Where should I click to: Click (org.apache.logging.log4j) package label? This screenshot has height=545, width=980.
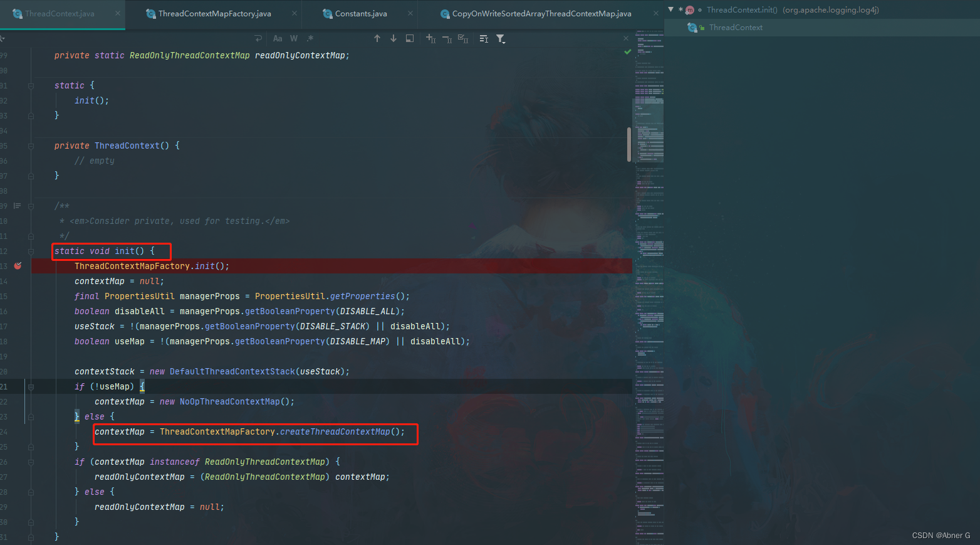(x=831, y=10)
